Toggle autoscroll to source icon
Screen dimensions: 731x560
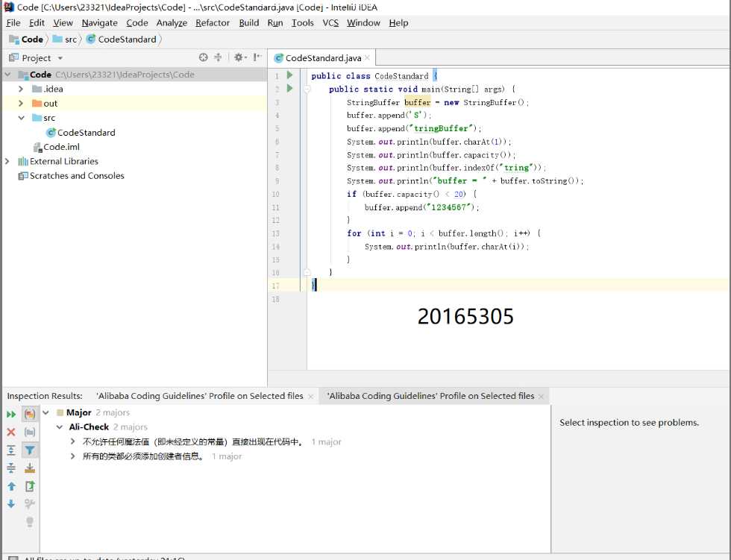(30, 468)
